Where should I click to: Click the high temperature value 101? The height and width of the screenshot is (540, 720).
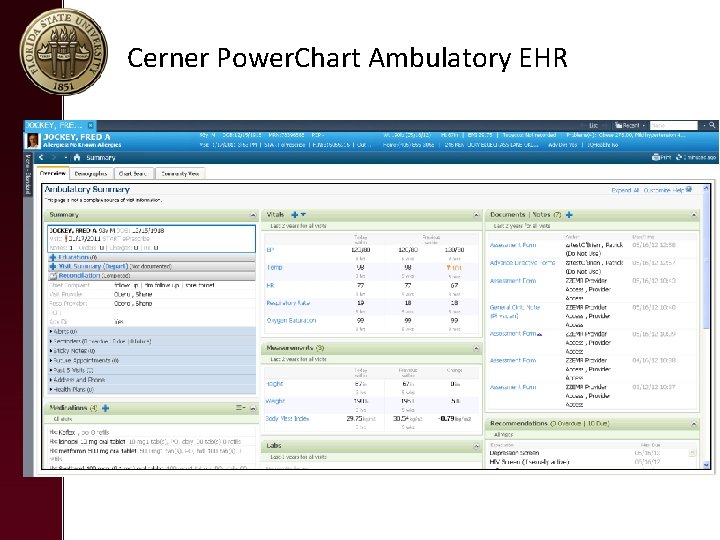[454, 267]
